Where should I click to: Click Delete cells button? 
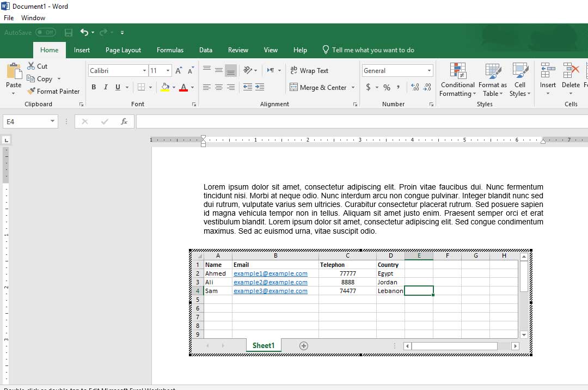[571, 79]
